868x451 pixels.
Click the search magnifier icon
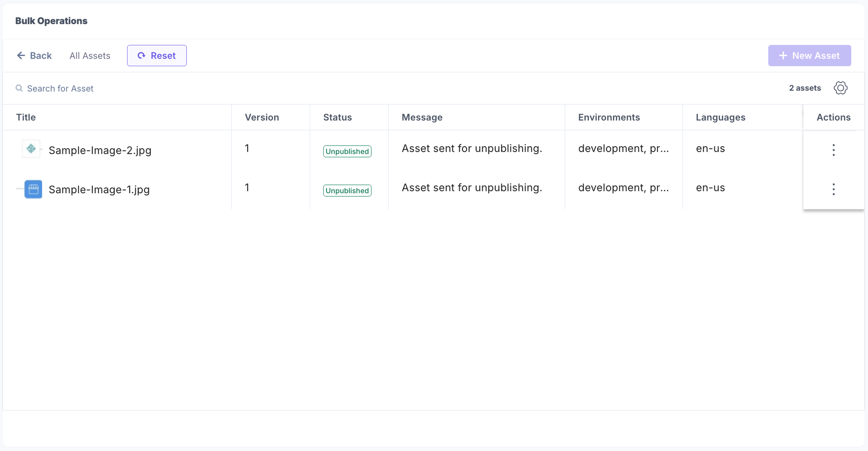point(19,88)
